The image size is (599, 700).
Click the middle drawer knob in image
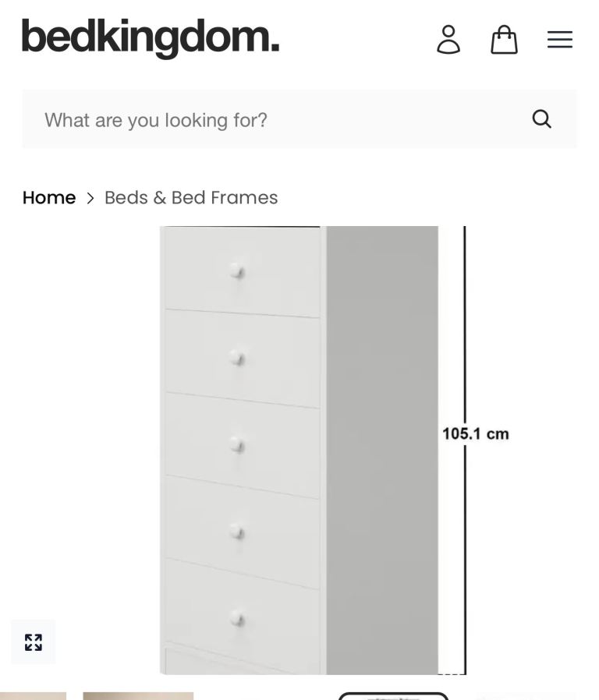click(237, 445)
